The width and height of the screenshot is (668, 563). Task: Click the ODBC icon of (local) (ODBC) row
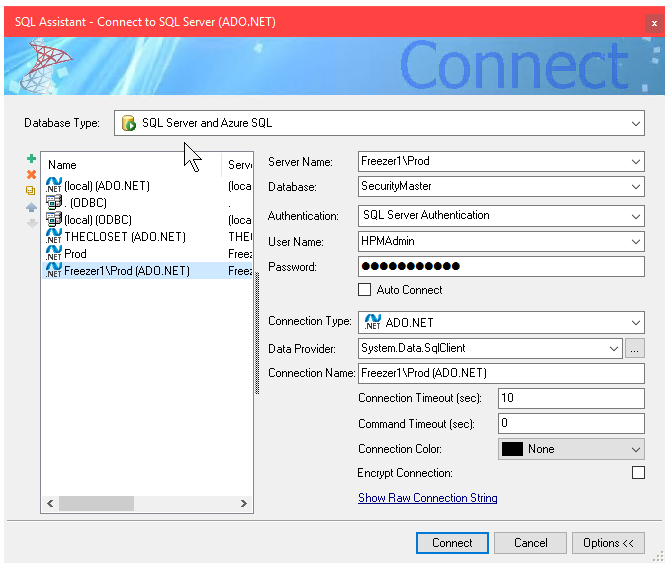(x=54, y=219)
